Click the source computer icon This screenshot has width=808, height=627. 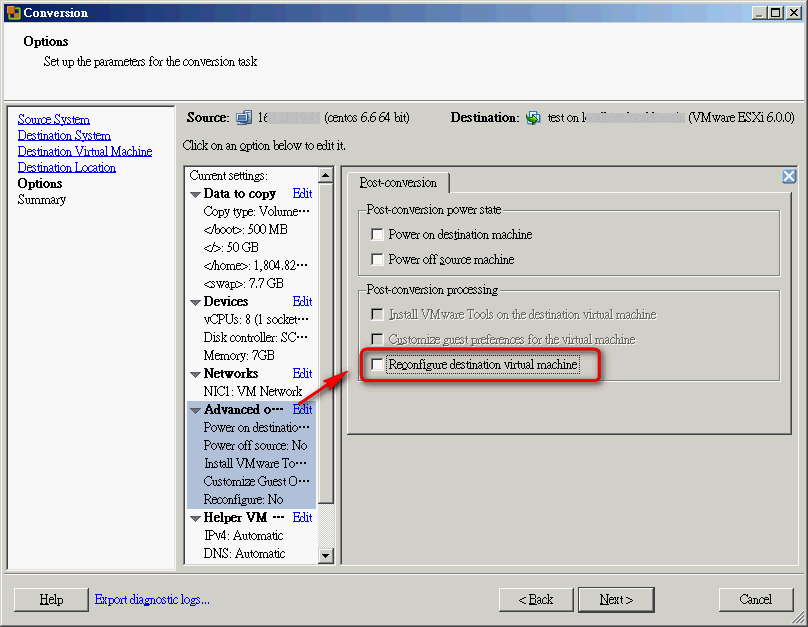click(244, 118)
